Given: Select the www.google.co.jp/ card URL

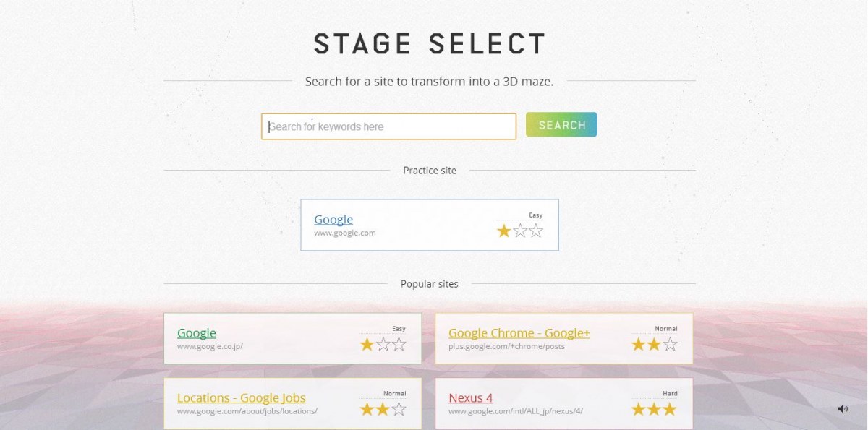Looking at the screenshot, I should click(x=210, y=346).
